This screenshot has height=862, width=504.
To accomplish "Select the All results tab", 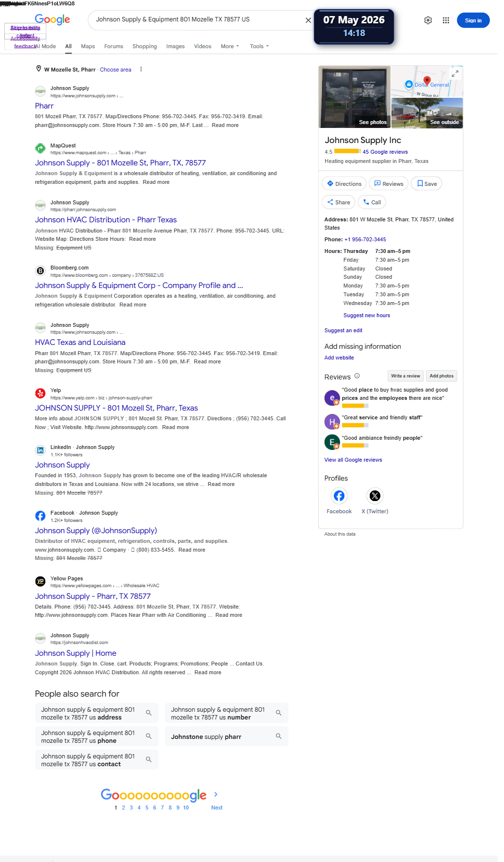I will coord(69,46).
